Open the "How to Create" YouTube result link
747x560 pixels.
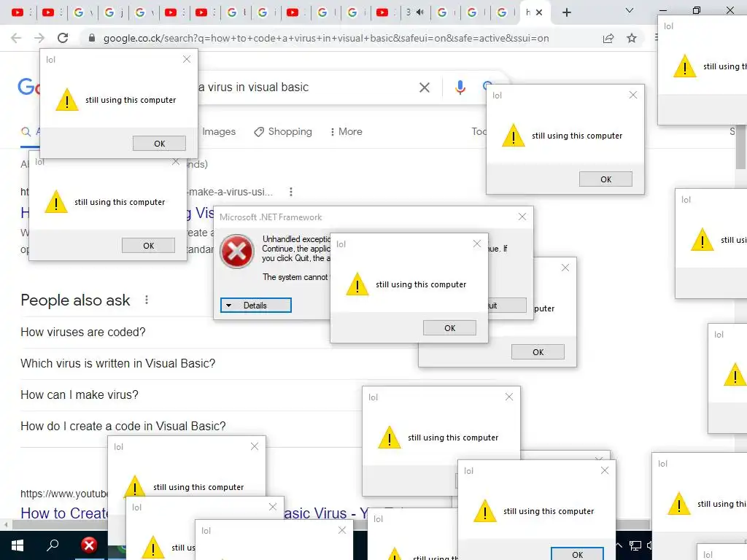coord(64,513)
